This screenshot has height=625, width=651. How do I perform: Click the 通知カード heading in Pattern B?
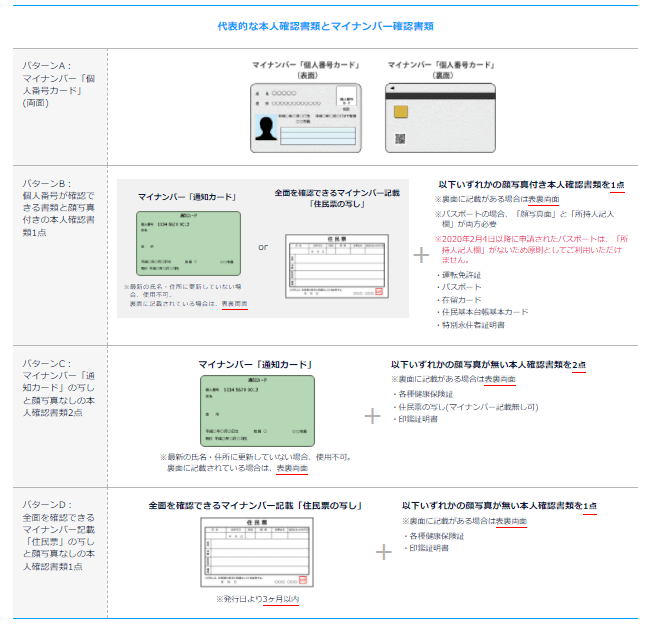coord(187,197)
